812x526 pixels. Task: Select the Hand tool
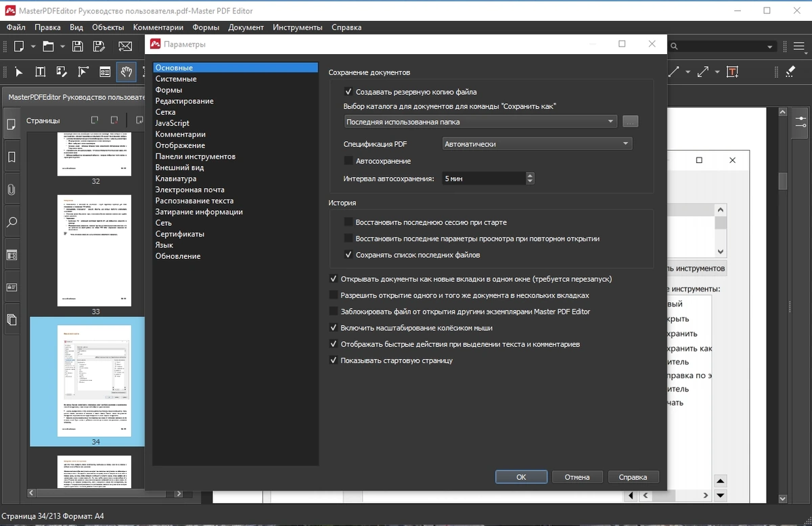[x=126, y=71]
